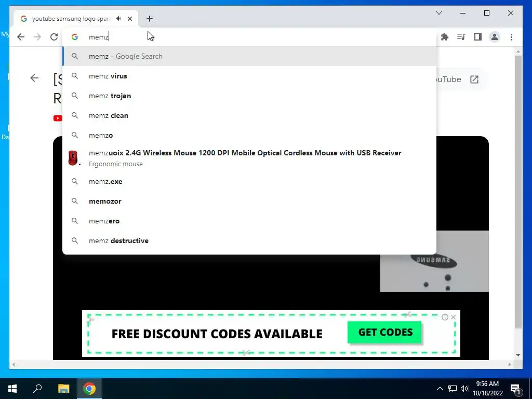The image size is (532, 399).
Task: Click the scroll up arrow
Action: pyautogui.click(x=518, y=51)
